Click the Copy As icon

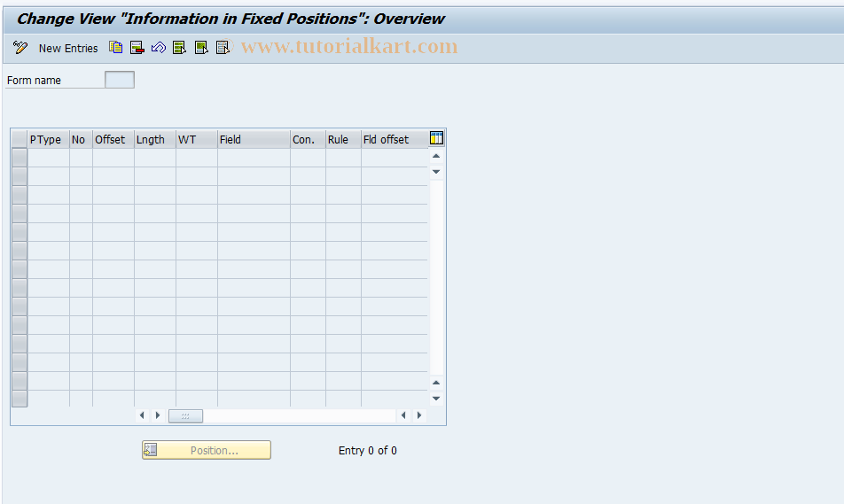tap(116, 47)
